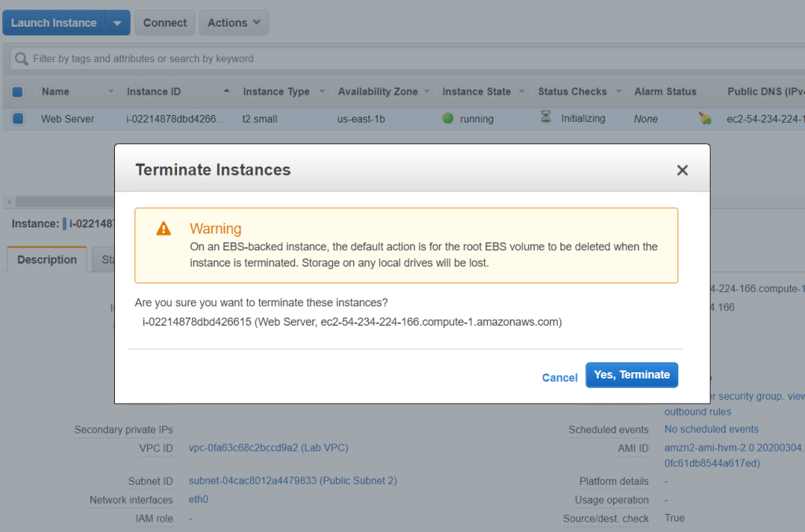Click the search magnifier icon in filter bar

tap(21, 59)
